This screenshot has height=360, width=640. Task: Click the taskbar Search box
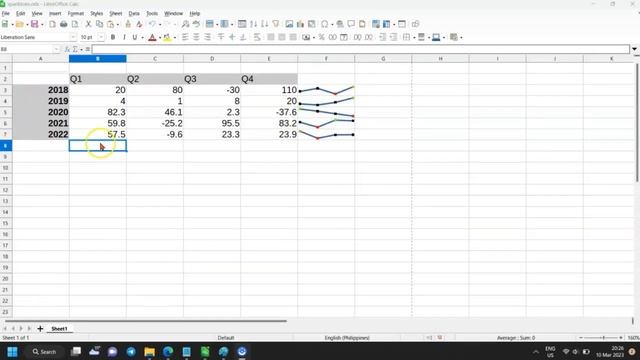44,351
